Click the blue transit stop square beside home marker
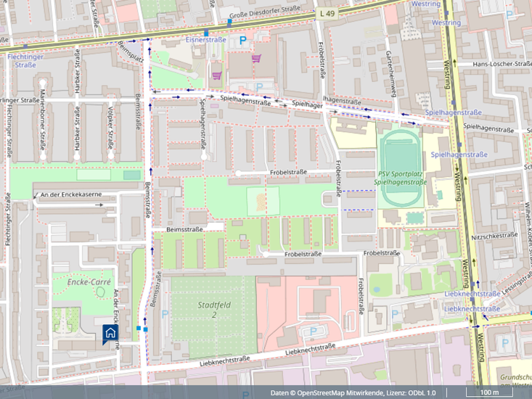The height and width of the screenshot is (399, 532). pyautogui.click(x=146, y=329)
